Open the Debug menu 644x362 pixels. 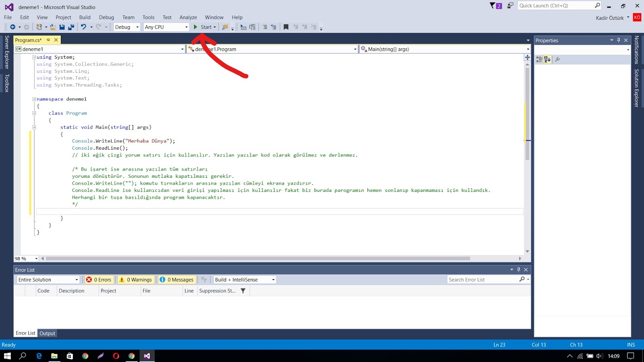(106, 17)
